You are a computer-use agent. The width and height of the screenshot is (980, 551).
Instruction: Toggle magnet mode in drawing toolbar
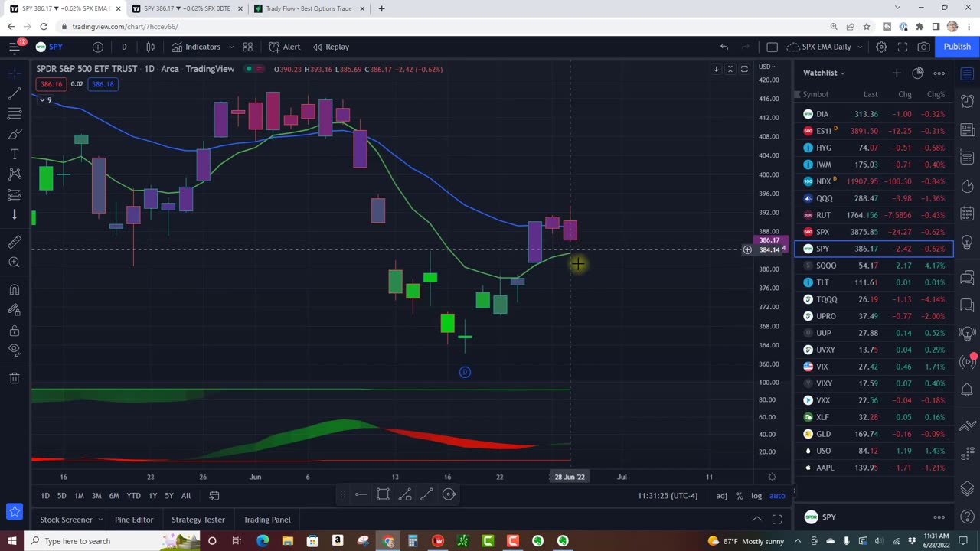point(15,290)
